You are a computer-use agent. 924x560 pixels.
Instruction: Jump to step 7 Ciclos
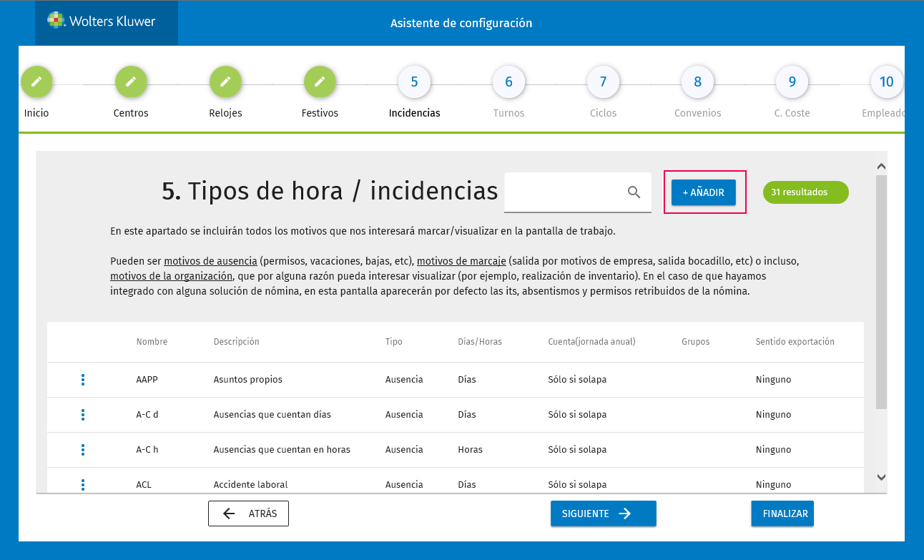pyautogui.click(x=603, y=82)
